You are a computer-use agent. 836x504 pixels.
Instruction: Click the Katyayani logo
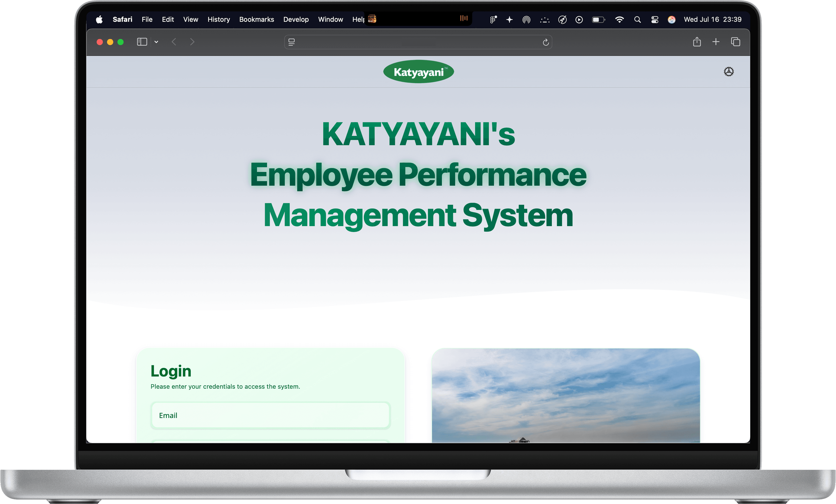pos(418,71)
